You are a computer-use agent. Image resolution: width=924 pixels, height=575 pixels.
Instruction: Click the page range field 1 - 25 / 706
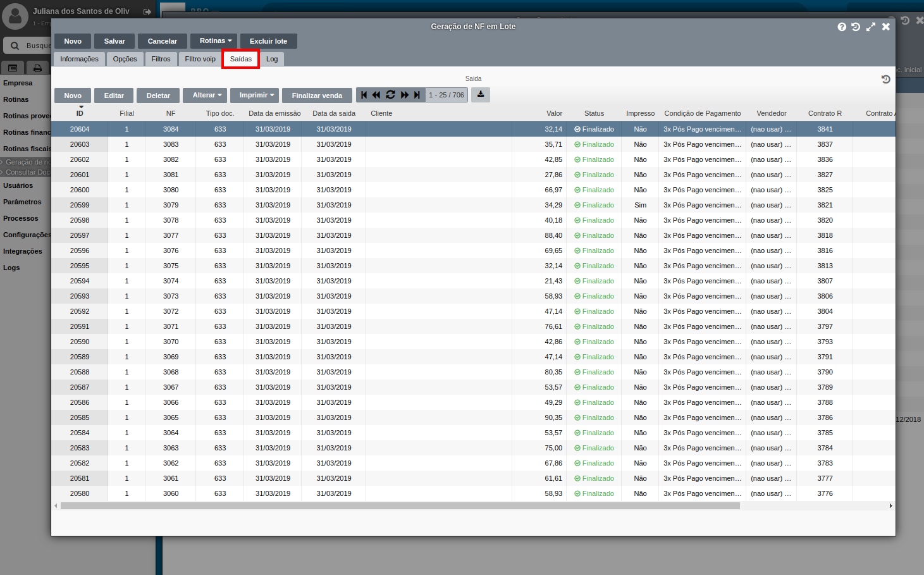(x=447, y=95)
